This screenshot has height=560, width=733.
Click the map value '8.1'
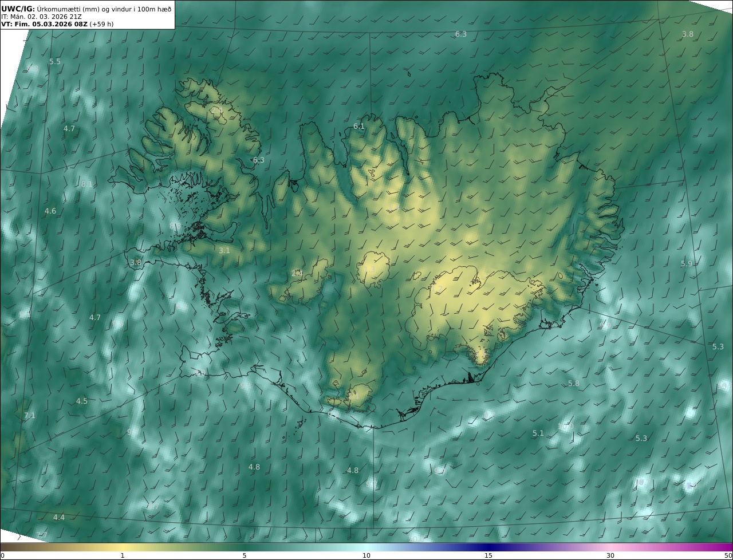tap(86, 184)
